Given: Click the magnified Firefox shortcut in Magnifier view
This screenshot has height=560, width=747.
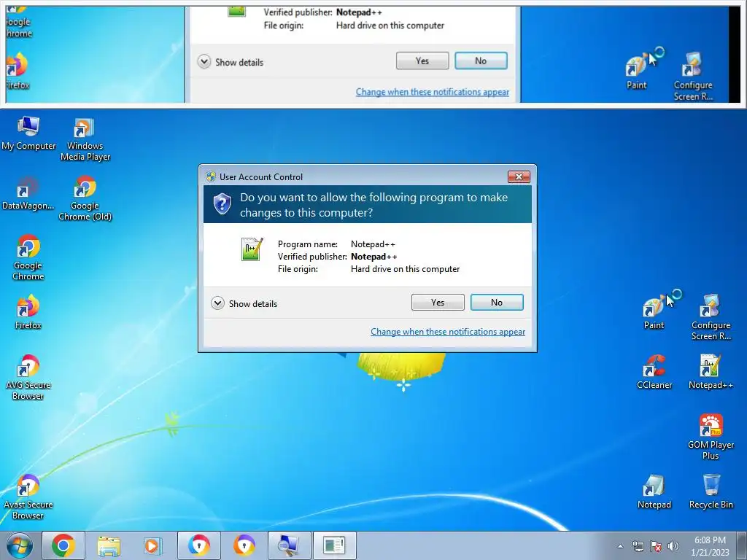Looking at the screenshot, I should [18, 71].
